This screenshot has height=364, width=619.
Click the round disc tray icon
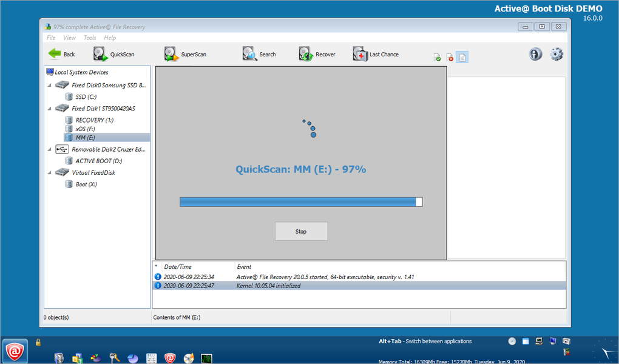click(512, 341)
